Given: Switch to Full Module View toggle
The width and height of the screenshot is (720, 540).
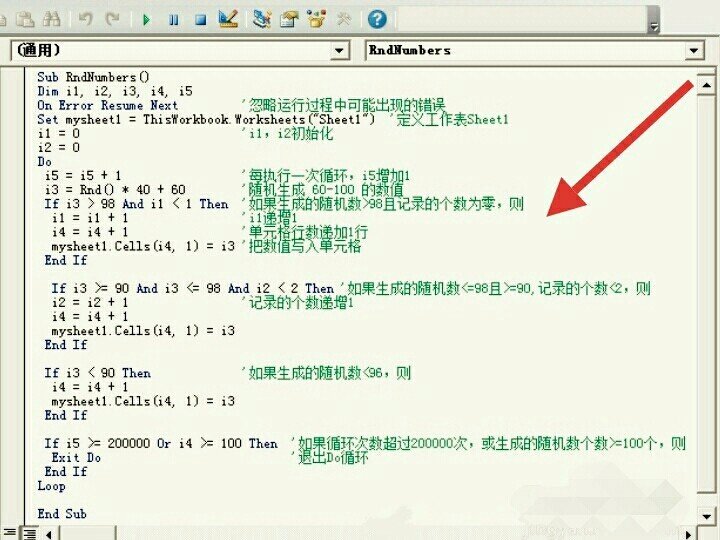Looking at the screenshot, I should (x=29, y=532).
